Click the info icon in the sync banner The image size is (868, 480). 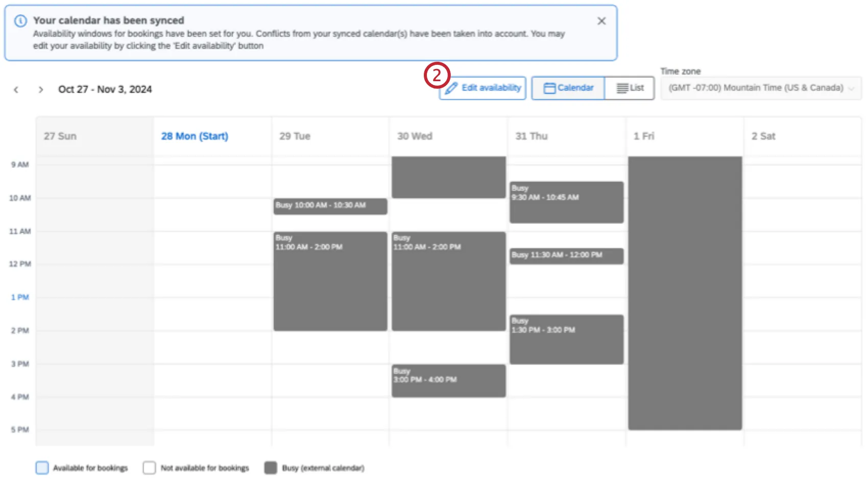tap(20, 21)
